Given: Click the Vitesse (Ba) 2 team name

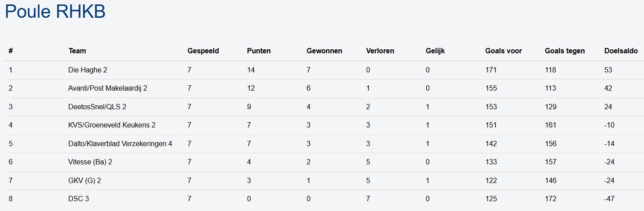Looking at the screenshot, I should pyautogui.click(x=90, y=162).
